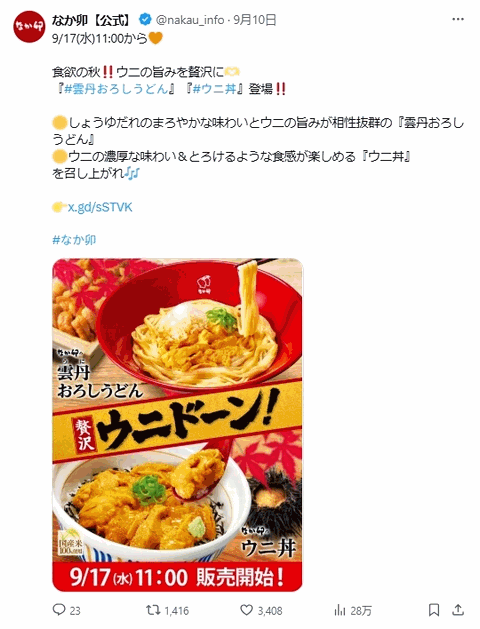Image resolution: width=480 pixels, height=629 pixels.
Task: Click the @nakau_info handle
Action: click(190, 20)
